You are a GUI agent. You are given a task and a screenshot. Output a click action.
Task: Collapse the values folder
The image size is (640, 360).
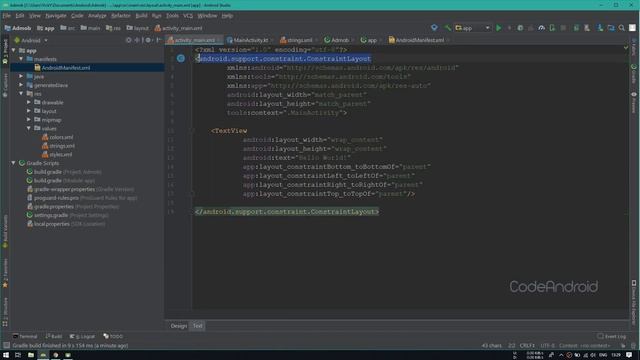tap(29, 128)
